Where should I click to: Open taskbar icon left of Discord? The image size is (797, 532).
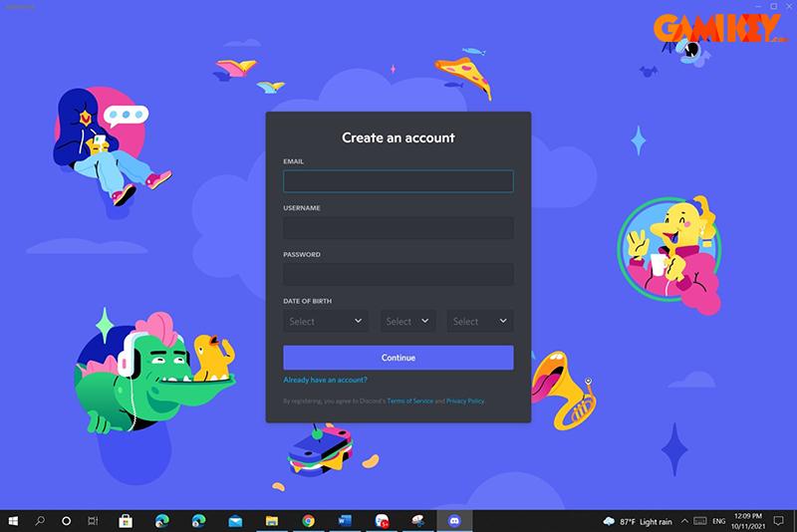[417, 521]
